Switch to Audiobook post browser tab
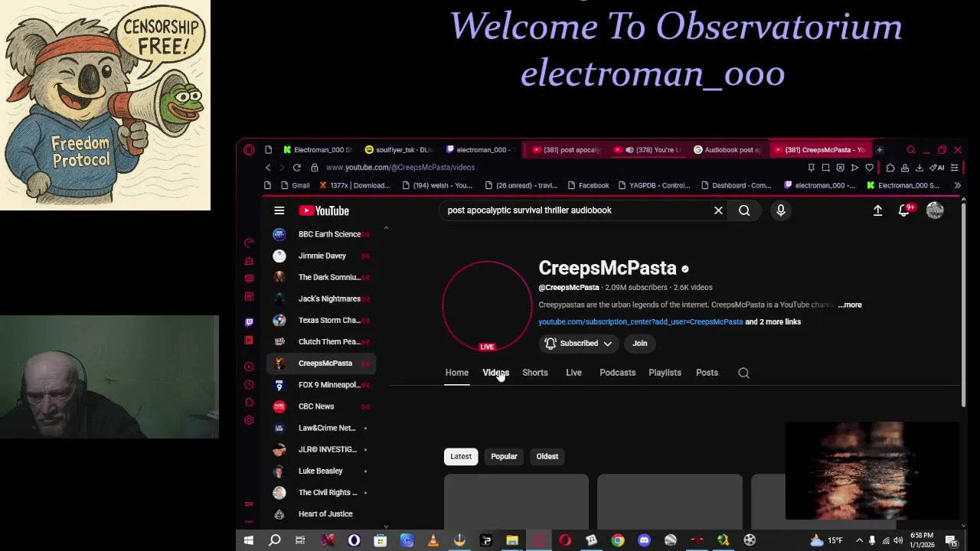980x551 pixels. pyautogui.click(x=727, y=150)
